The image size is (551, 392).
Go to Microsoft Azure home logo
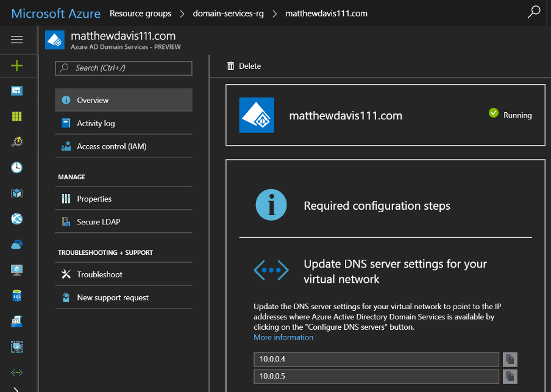tap(56, 13)
